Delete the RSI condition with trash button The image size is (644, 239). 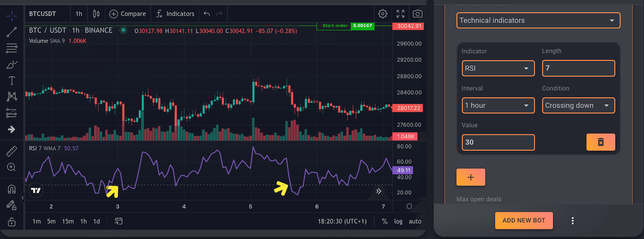pyautogui.click(x=600, y=142)
